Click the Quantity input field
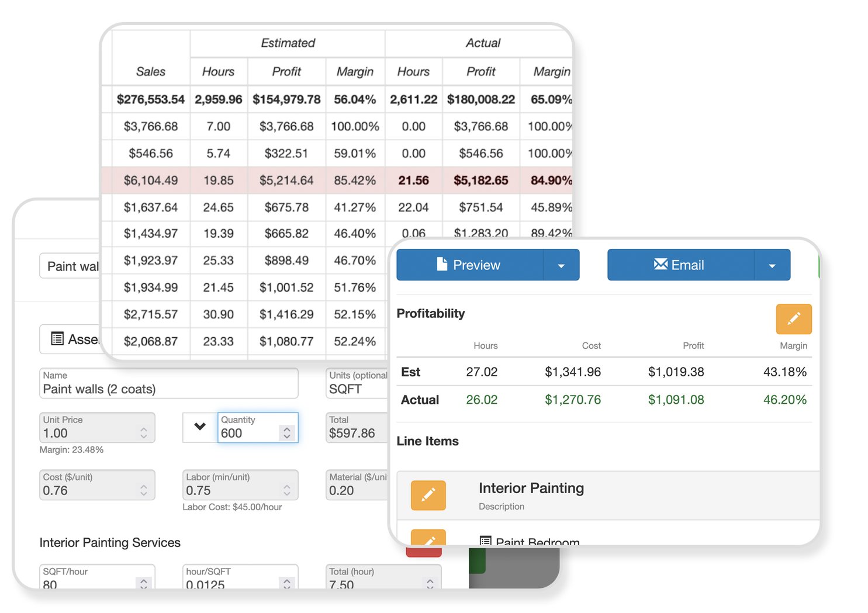 pyautogui.click(x=248, y=432)
